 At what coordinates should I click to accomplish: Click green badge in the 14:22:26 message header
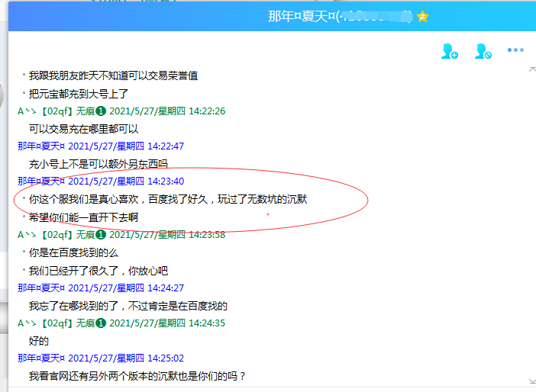pos(100,111)
